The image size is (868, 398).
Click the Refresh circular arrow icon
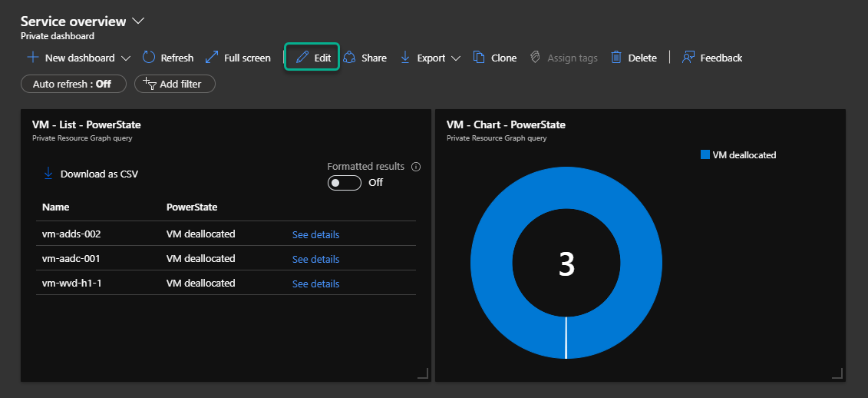pyautogui.click(x=148, y=57)
